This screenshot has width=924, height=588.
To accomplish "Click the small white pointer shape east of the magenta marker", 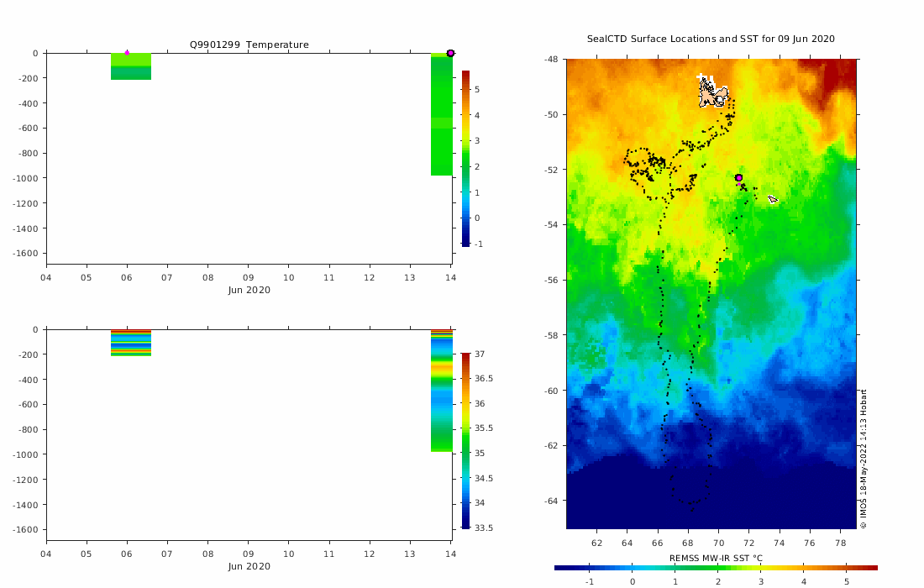I will point(773,199).
